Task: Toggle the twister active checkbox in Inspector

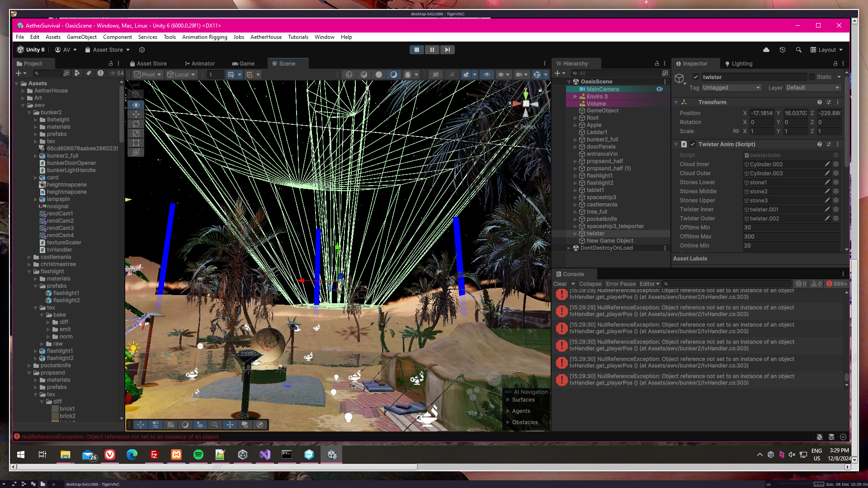Action: (x=696, y=77)
